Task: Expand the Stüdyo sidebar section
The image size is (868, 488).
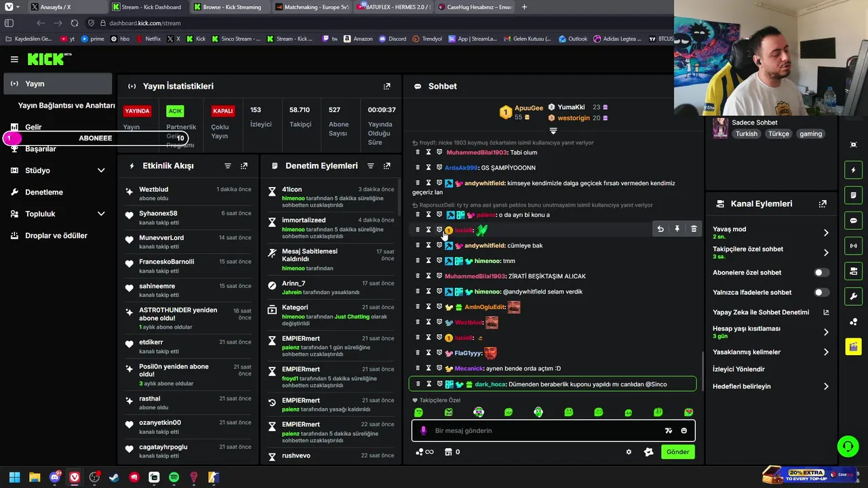Action: coord(101,170)
